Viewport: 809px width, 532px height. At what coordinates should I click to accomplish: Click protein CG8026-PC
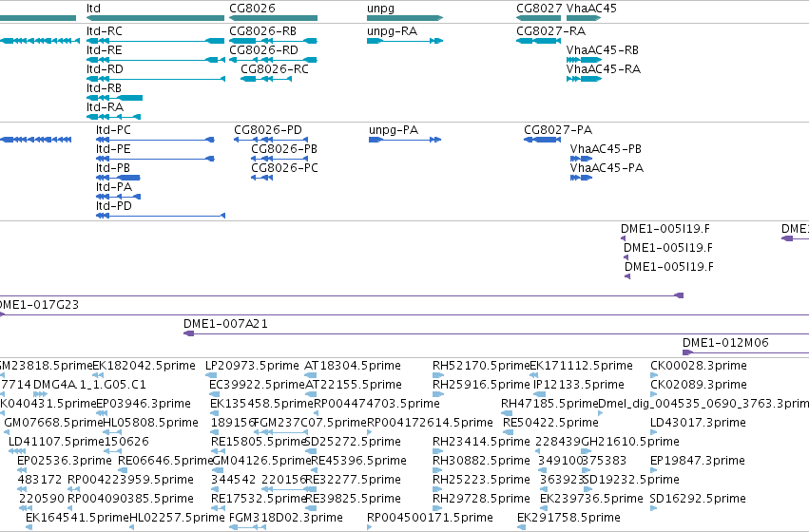pyautogui.click(x=284, y=168)
